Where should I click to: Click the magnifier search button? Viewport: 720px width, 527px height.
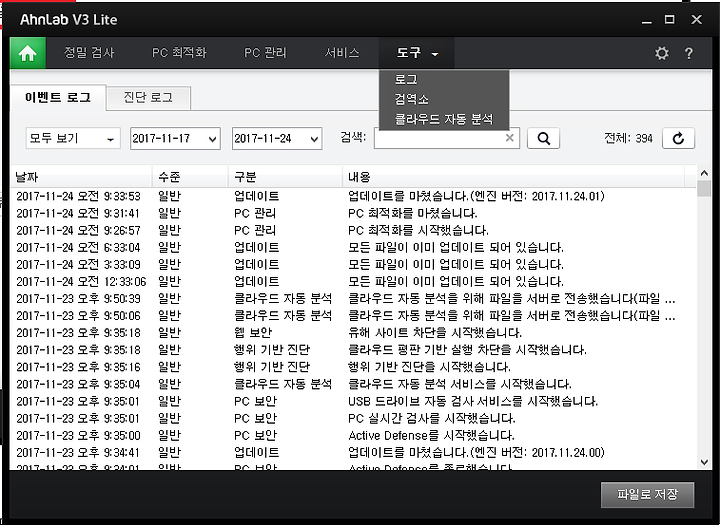pos(543,138)
